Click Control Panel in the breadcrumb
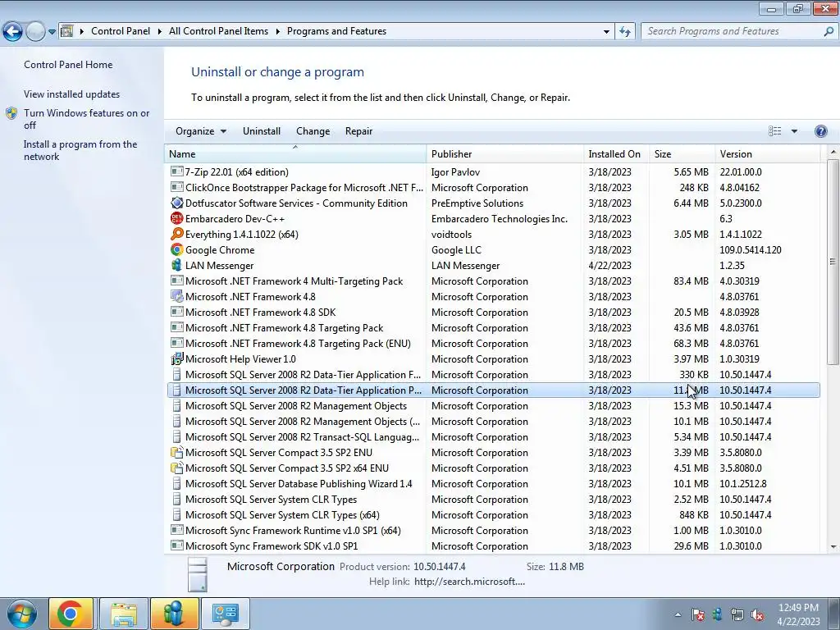This screenshot has width=840, height=630. 121,32
